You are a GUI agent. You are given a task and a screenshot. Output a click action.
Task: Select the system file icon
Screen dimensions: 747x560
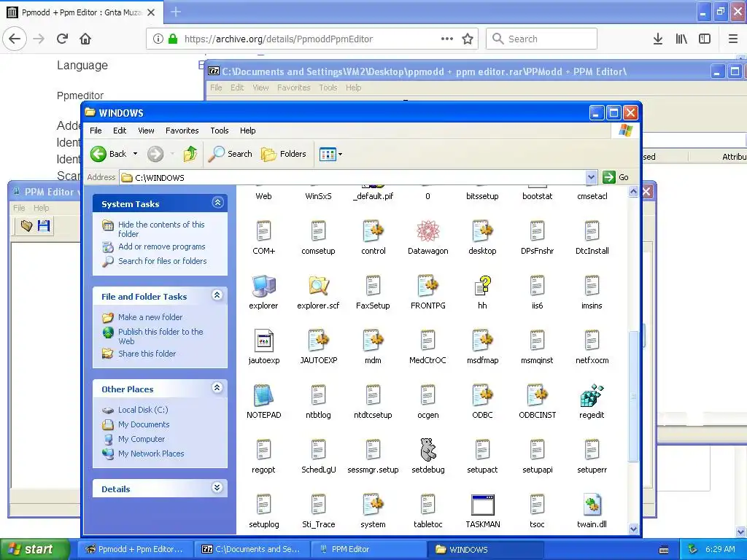pos(373,505)
